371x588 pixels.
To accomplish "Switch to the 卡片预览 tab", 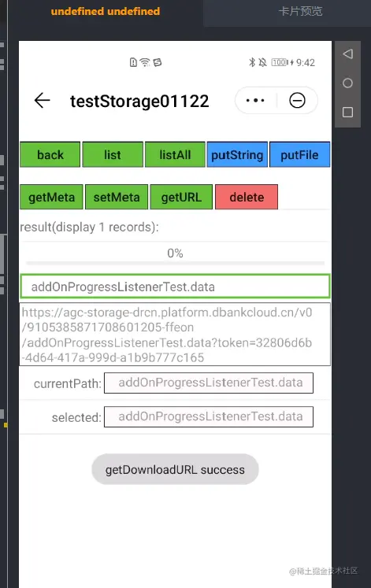I will pyautogui.click(x=300, y=11).
